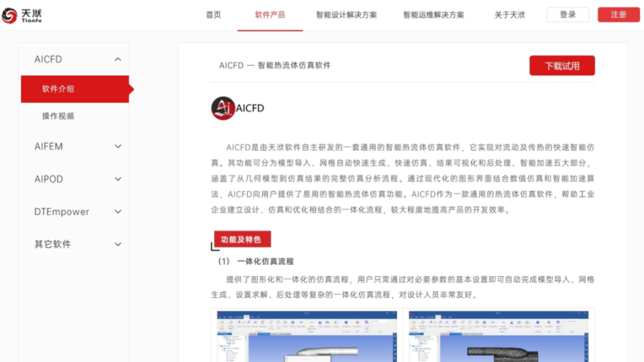
Task: Click the page title AICFD — 智能热流体仿真软件
Action: coord(275,65)
